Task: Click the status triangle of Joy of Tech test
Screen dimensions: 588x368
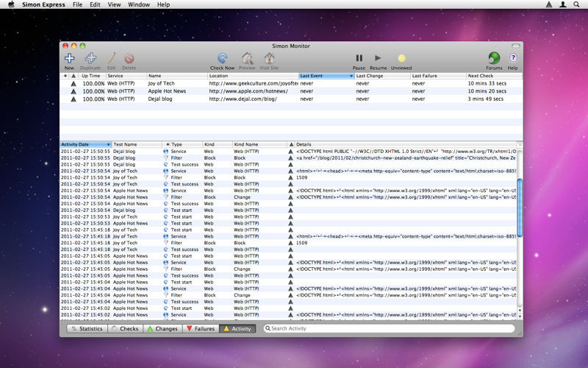Action: point(73,83)
